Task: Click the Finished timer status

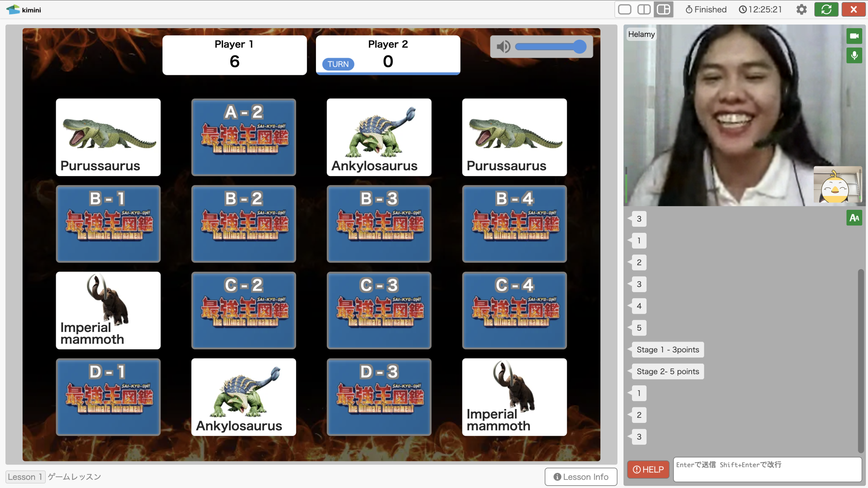Action: (x=706, y=9)
